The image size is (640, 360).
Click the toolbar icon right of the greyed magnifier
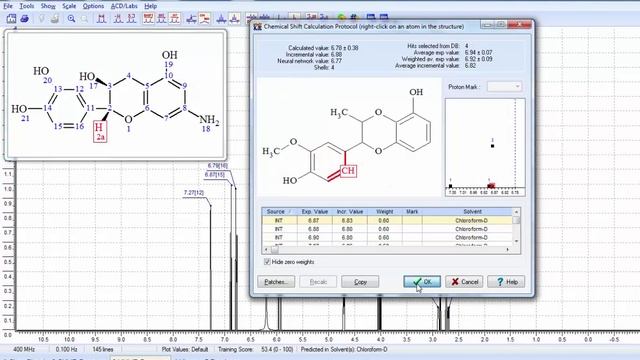point(101,18)
